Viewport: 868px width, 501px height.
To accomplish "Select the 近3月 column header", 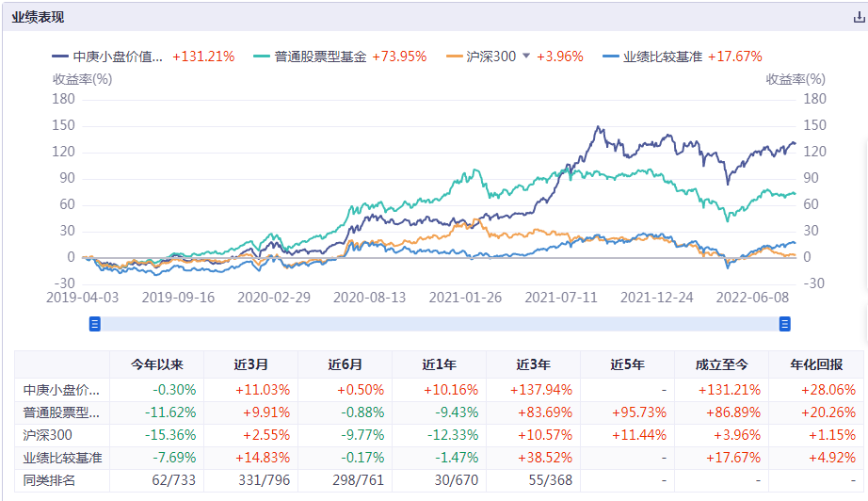I will point(250,364).
